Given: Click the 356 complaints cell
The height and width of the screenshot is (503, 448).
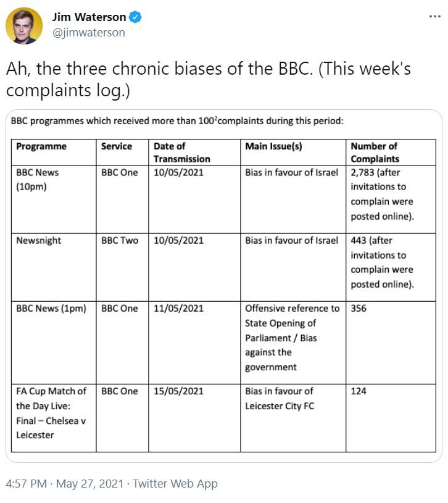Looking at the screenshot, I should coord(391,343).
